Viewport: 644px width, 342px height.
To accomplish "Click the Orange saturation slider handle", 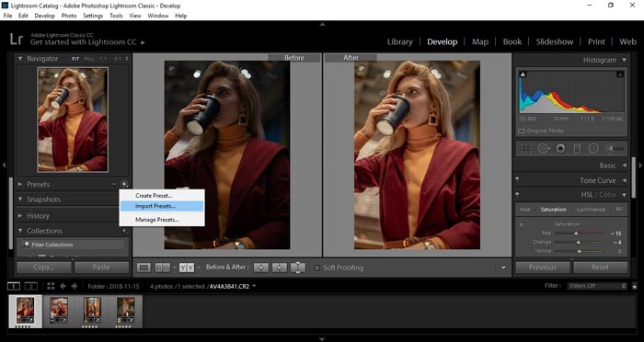I will (x=579, y=242).
